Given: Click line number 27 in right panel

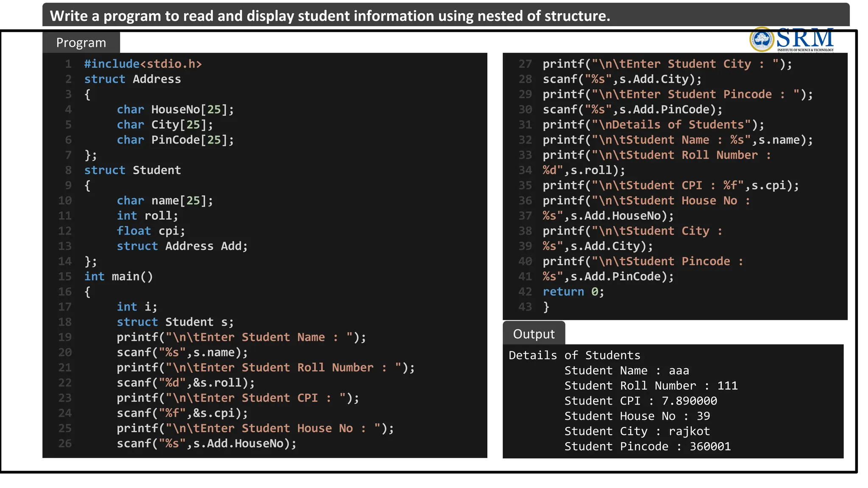Looking at the screenshot, I should pyautogui.click(x=525, y=64).
